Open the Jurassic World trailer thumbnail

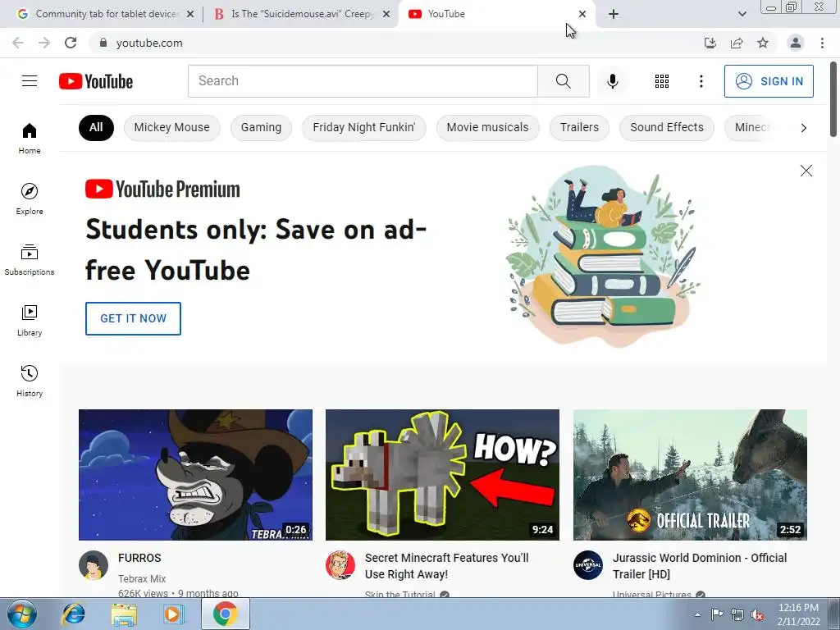(x=690, y=475)
